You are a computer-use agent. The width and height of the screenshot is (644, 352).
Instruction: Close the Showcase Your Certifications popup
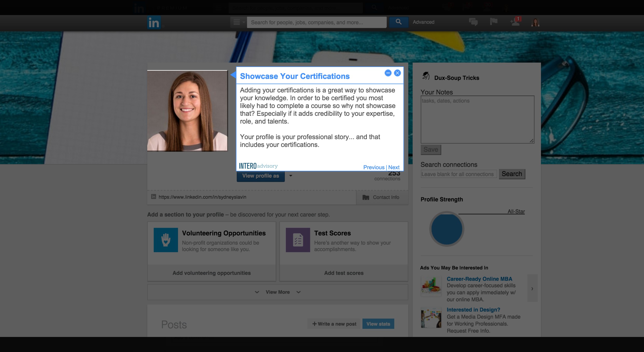[x=397, y=73]
